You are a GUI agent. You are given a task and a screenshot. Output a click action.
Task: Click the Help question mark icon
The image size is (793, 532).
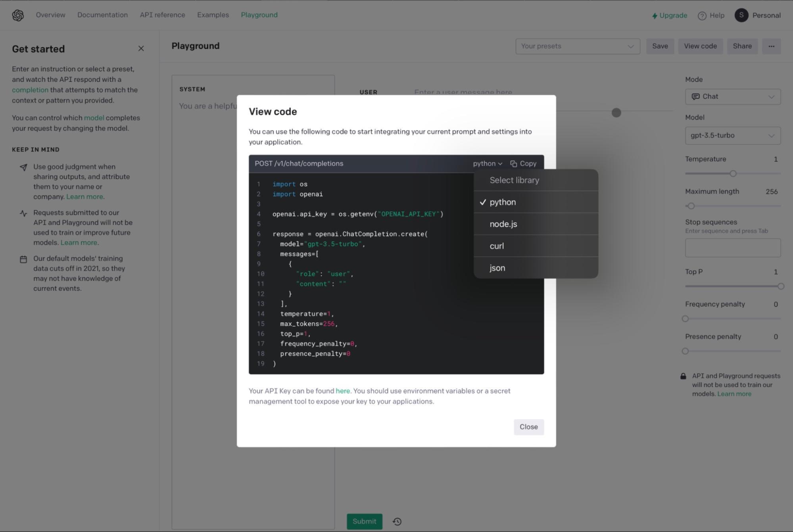702,15
